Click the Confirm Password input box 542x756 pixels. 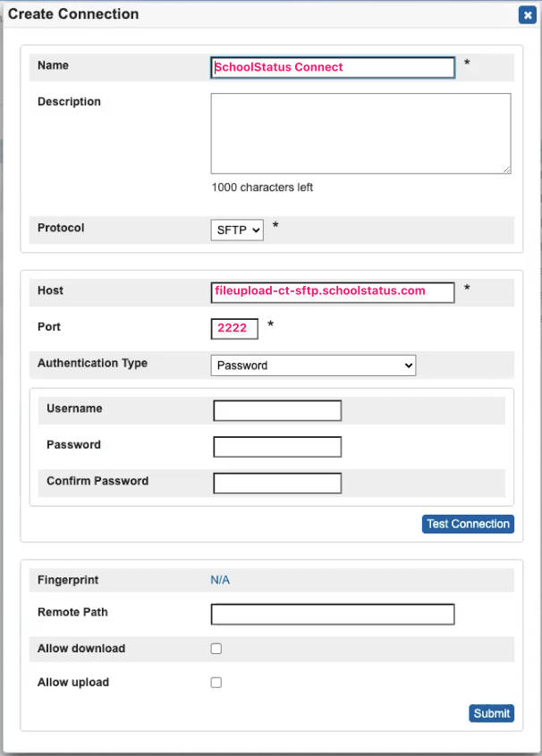coord(277,483)
